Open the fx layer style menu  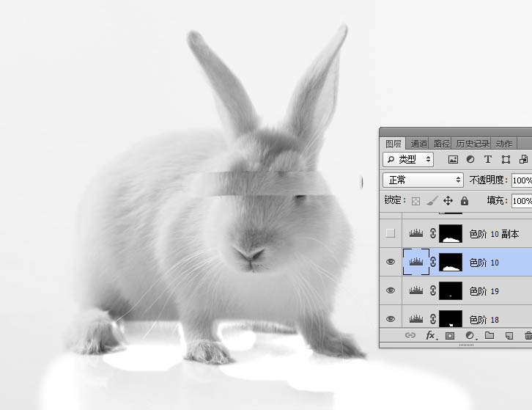[431, 336]
